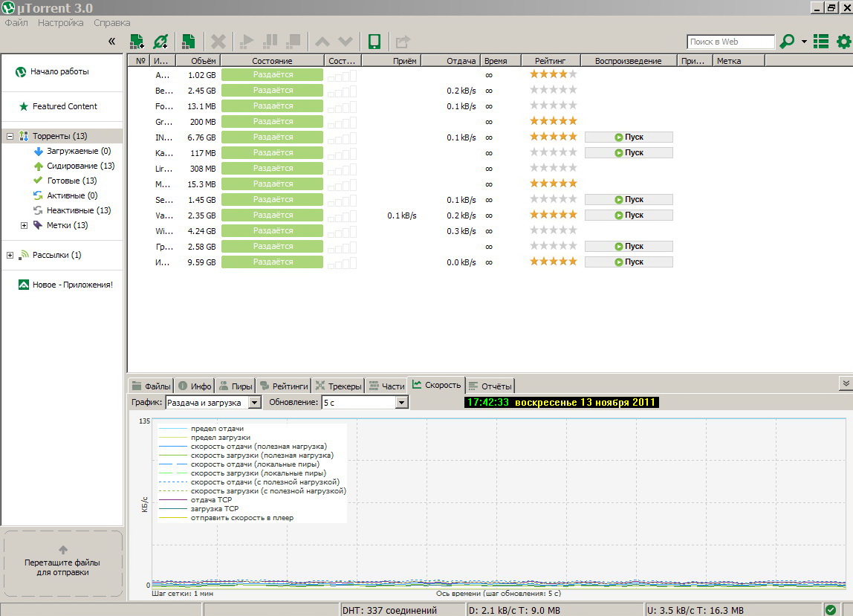Select Загружаемые (0) category
The image size is (853, 616).
[78, 151]
